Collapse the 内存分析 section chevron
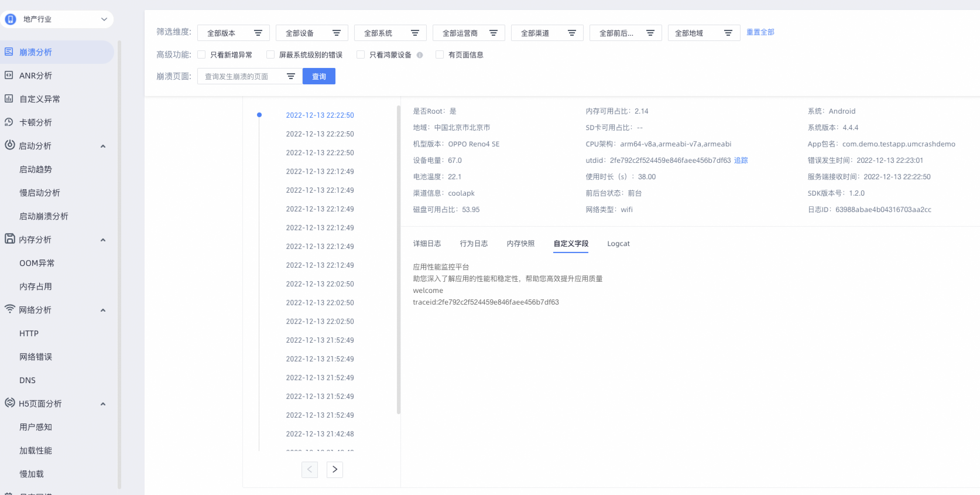Screen dimensions: 980x495 click(x=103, y=240)
